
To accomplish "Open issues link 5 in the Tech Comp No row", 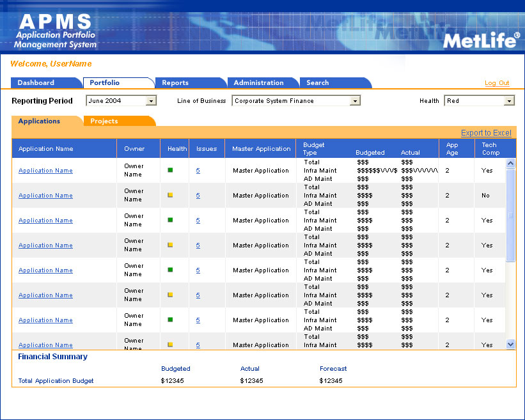I will click(198, 196).
